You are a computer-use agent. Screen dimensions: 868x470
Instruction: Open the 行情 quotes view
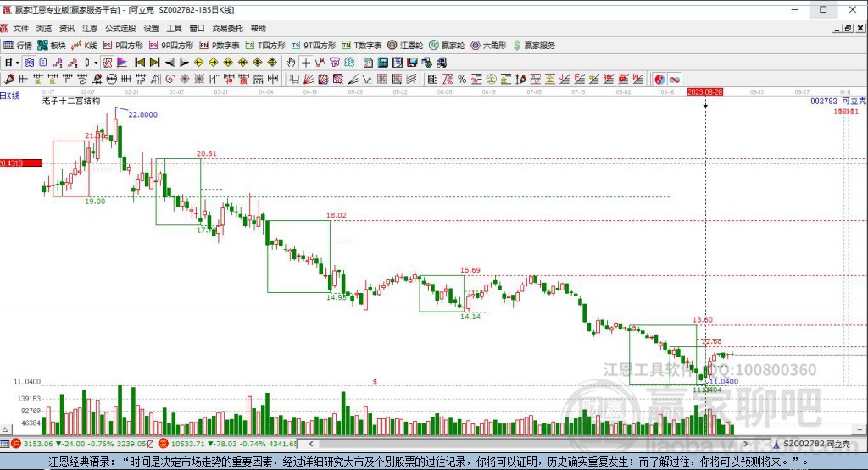click(x=18, y=46)
